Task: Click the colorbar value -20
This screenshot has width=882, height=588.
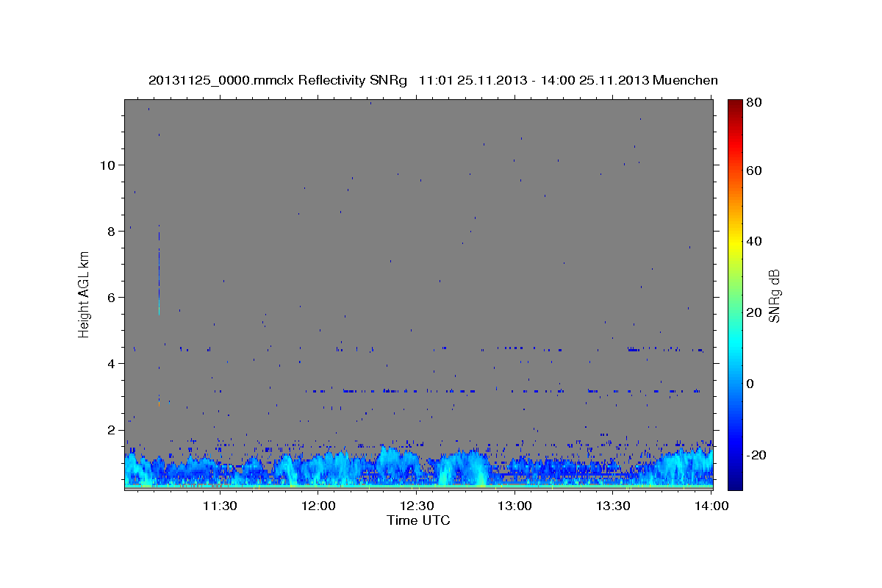Action: (x=757, y=455)
